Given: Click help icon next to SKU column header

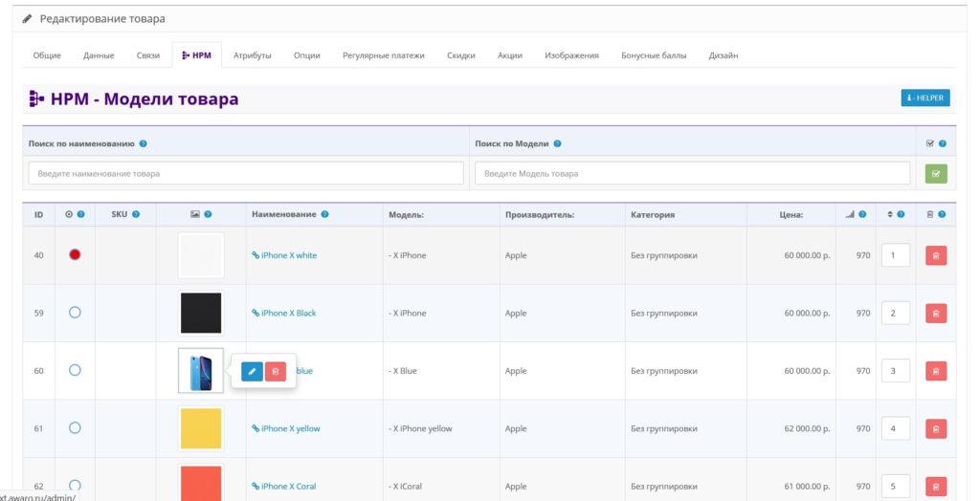Looking at the screenshot, I should click(136, 214).
